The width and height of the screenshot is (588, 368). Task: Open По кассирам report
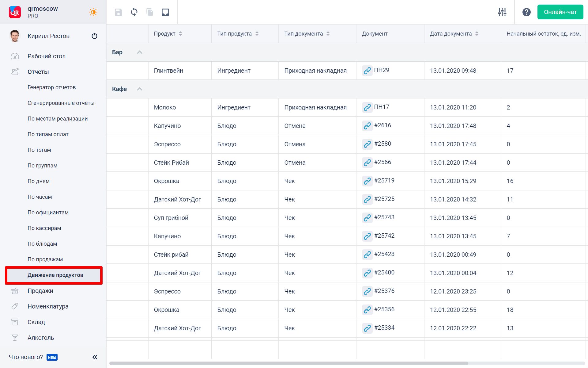(x=44, y=228)
